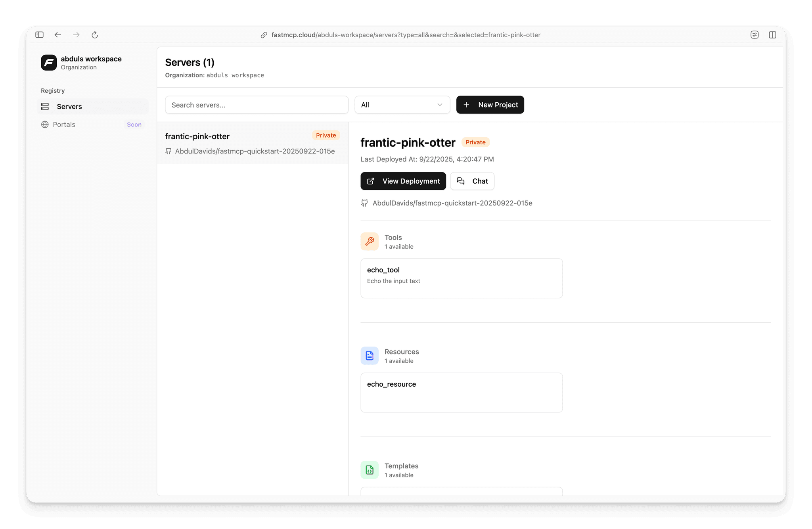Focus the Search servers input field
812x529 pixels.
(x=257, y=105)
